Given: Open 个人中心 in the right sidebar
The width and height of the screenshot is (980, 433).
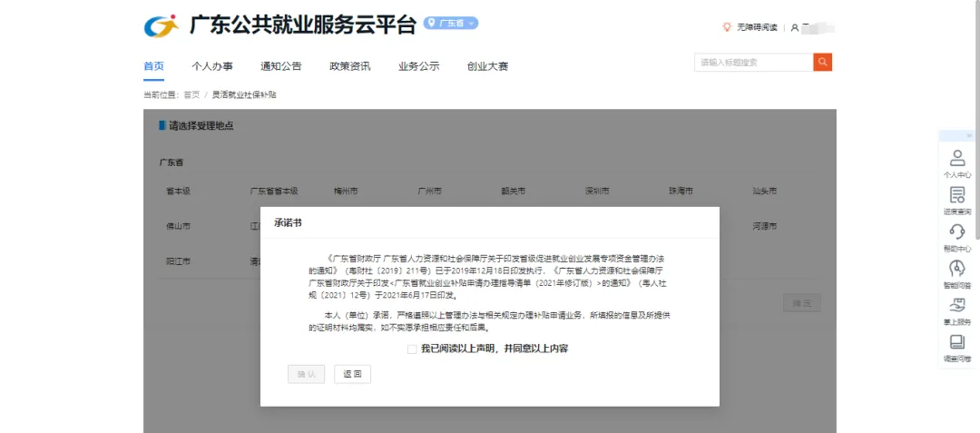Looking at the screenshot, I should pos(956,162).
